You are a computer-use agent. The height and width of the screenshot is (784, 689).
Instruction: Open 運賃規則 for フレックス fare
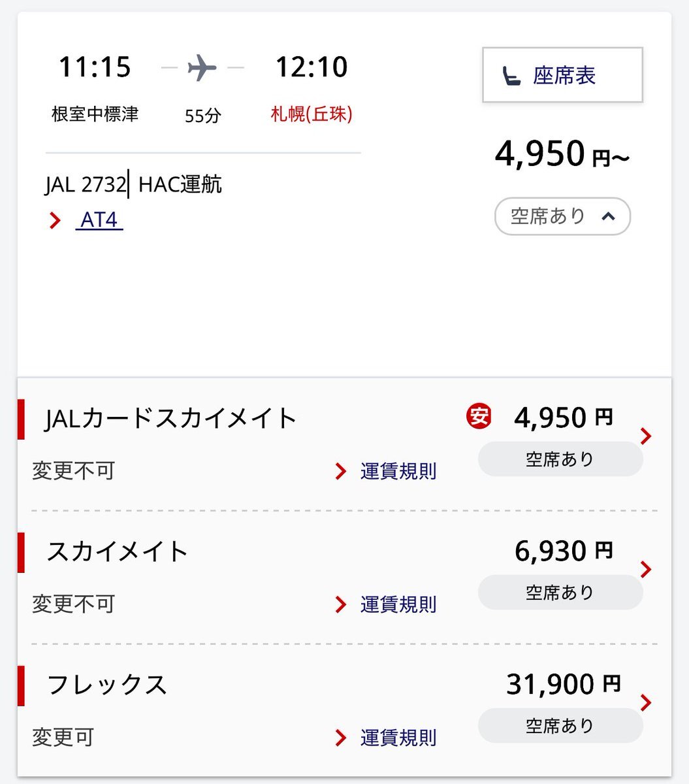pyautogui.click(x=398, y=738)
